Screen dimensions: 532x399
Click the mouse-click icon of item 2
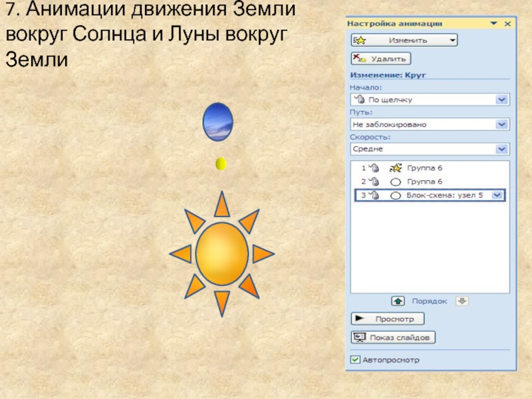tap(374, 182)
